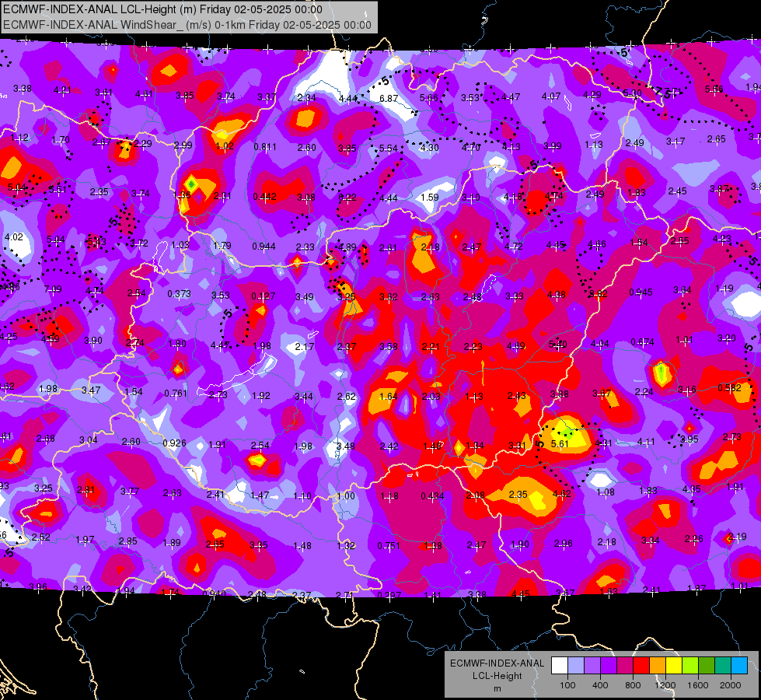The width and height of the screenshot is (761, 700).
Task: Click the magenta legend swatch
Action: point(625,666)
